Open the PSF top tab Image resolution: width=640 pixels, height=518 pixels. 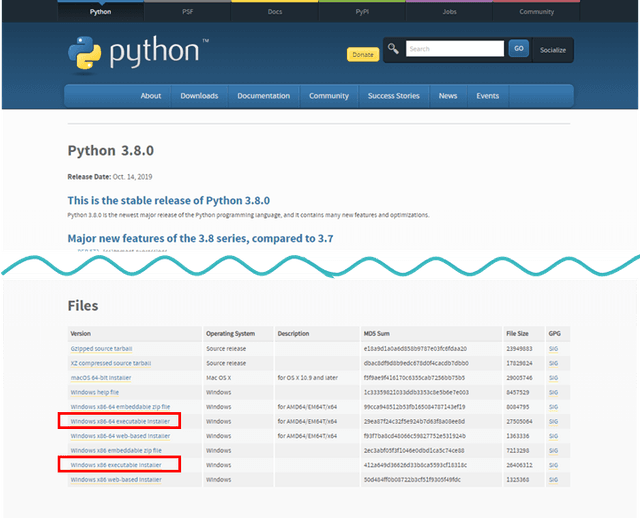pos(188,11)
